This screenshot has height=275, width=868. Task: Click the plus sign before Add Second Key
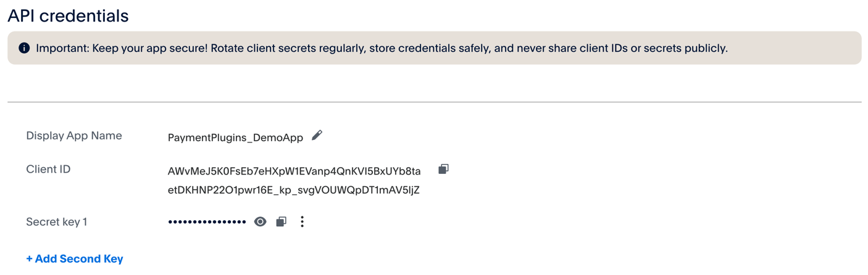coord(29,259)
